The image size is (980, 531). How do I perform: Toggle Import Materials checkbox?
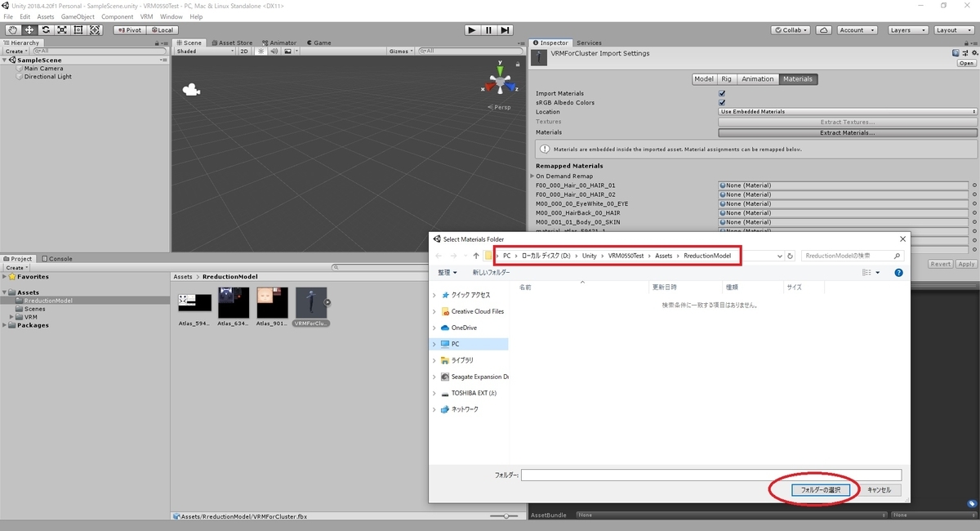722,93
